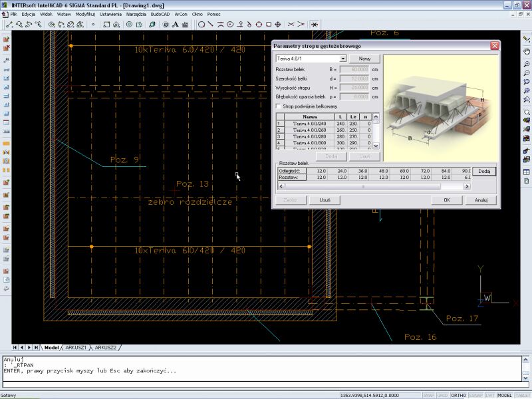Viewport: 532px width, 399px height.
Task: Toggle MODEL space in the status bar
Action: tap(504, 395)
